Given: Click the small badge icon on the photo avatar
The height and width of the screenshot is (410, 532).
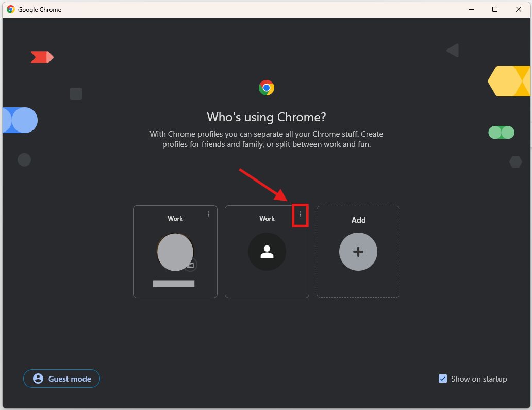Looking at the screenshot, I should click(x=190, y=265).
